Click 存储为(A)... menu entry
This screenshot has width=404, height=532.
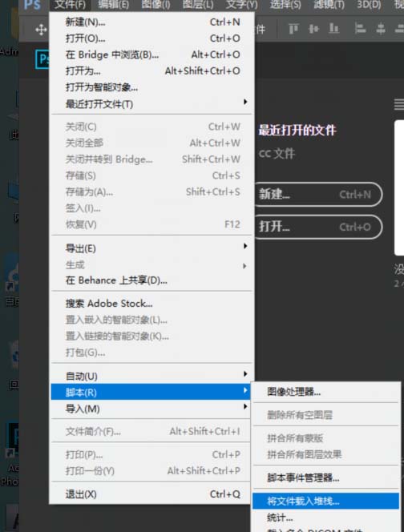[x=152, y=191]
